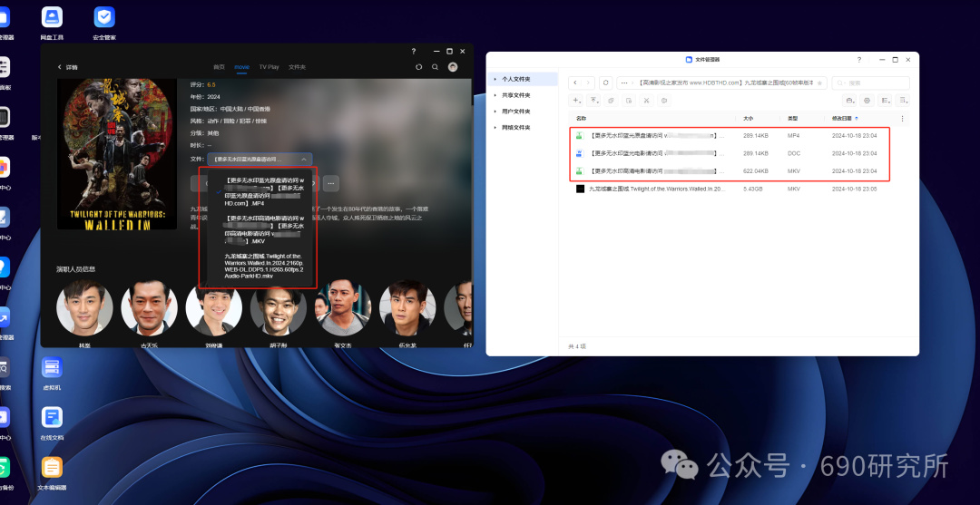The width and height of the screenshot is (980, 505).
Task: Open the view mode dropdown in file manager
Action: [885, 101]
